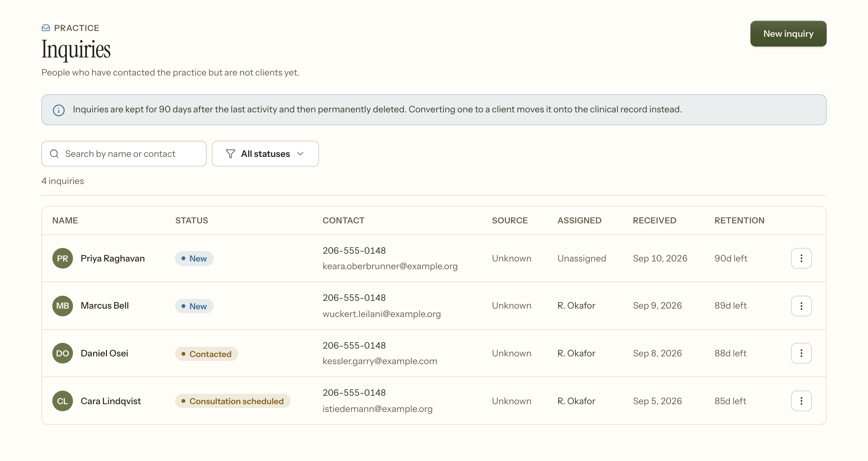Click the 90d left retention value
Viewport: 868px width, 461px height.
(x=730, y=259)
